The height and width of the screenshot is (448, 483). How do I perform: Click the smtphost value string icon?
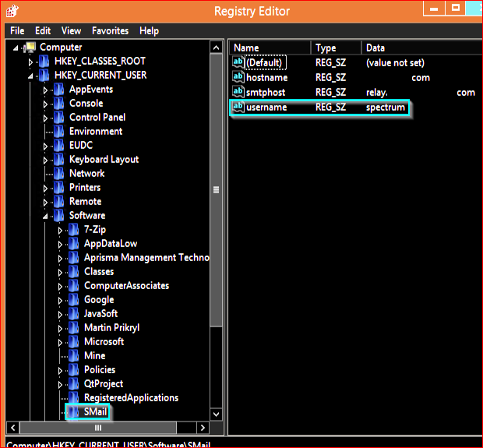tap(238, 92)
